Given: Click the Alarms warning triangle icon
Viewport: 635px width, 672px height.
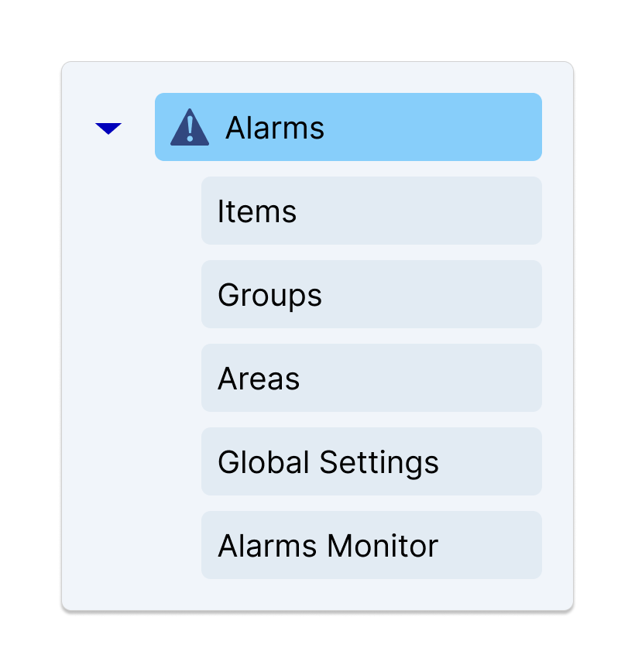Looking at the screenshot, I should pos(189,128).
